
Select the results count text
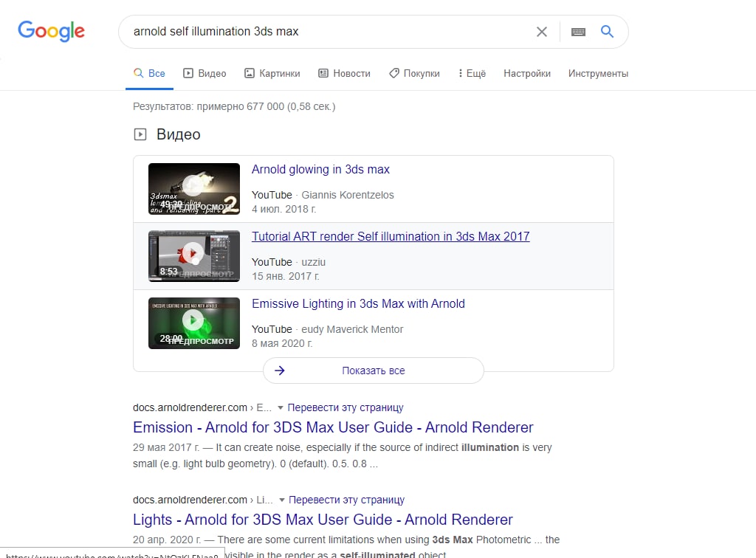tap(234, 106)
